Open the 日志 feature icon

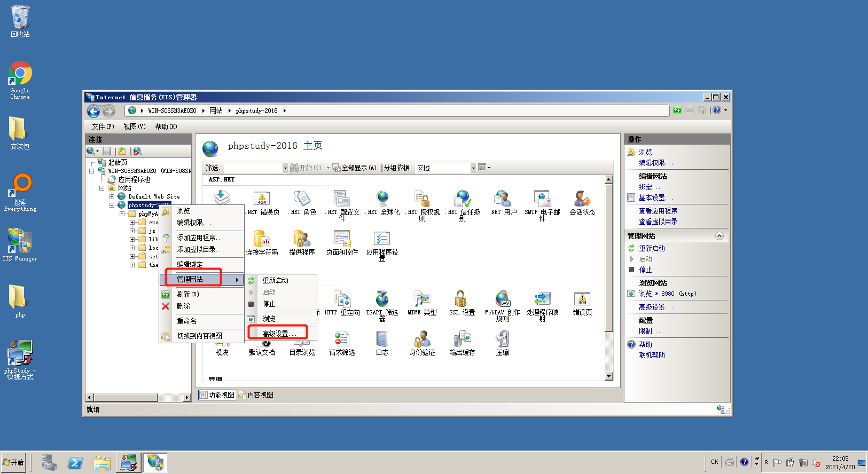[382, 343]
